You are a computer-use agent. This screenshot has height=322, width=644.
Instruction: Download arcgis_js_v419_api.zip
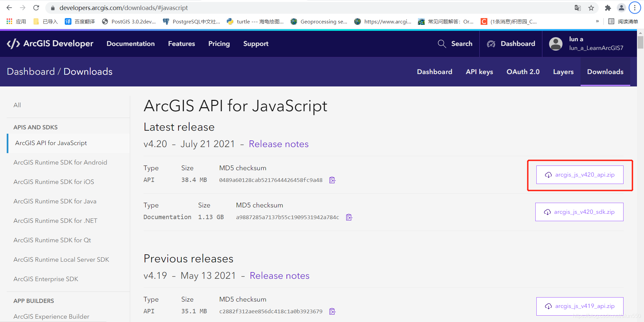click(x=580, y=306)
